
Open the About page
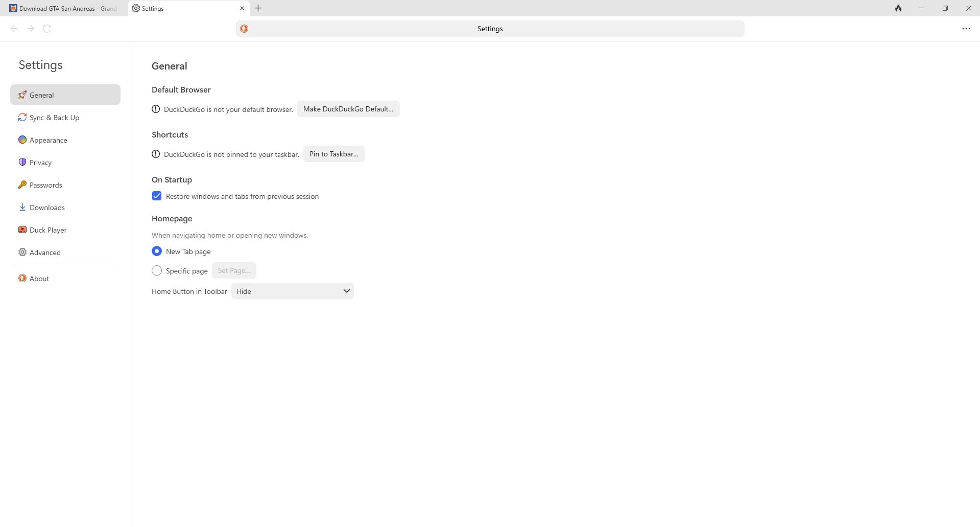tap(65, 278)
